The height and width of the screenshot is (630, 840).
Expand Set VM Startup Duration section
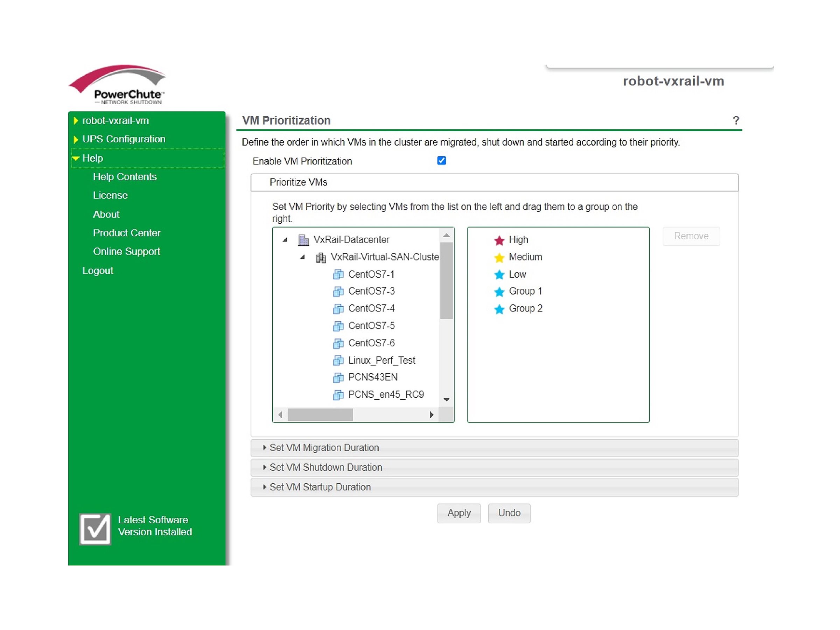click(x=320, y=487)
